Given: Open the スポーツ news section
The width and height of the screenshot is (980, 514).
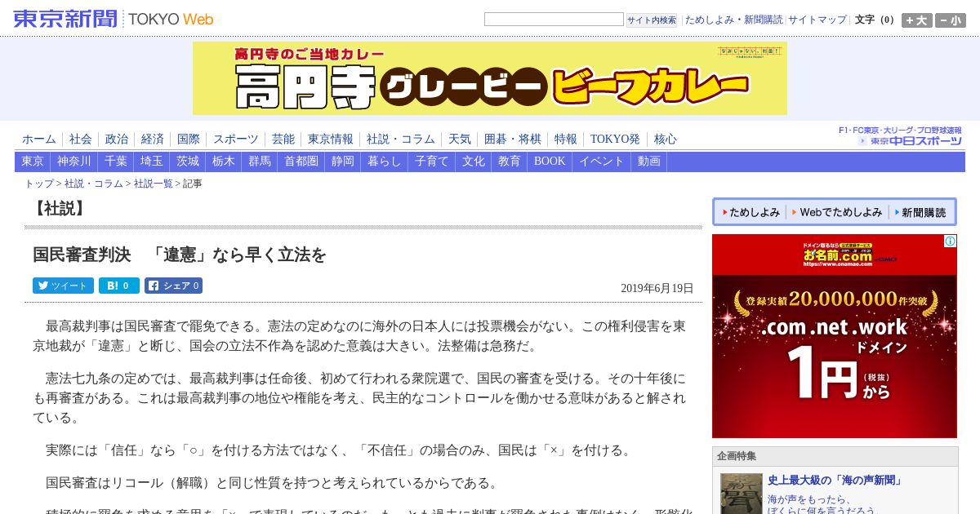Looking at the screenshot, I should click(x=236, y=139).
